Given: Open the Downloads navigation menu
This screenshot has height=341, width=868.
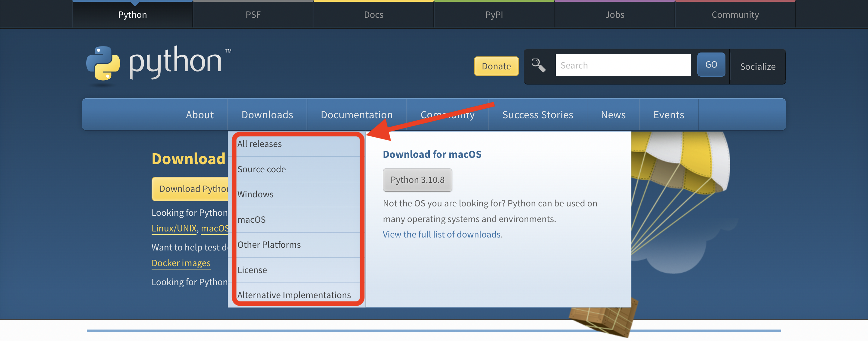Looking at the screenshot, I should pyautogui.click(x=267, y=115).
